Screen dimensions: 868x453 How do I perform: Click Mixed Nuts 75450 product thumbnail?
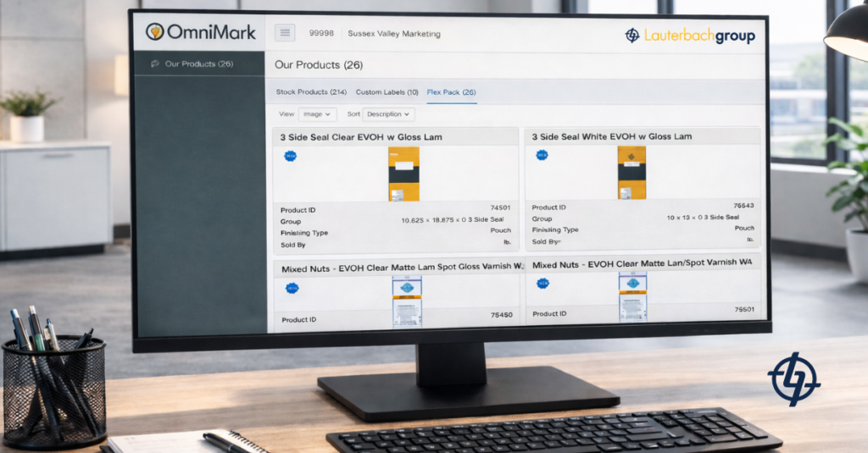pyautogui.click(x=407, y=302)
